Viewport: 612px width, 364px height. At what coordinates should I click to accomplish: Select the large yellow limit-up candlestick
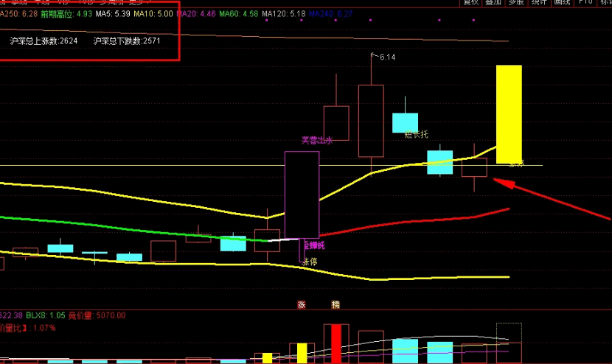[x=509, y=114]
